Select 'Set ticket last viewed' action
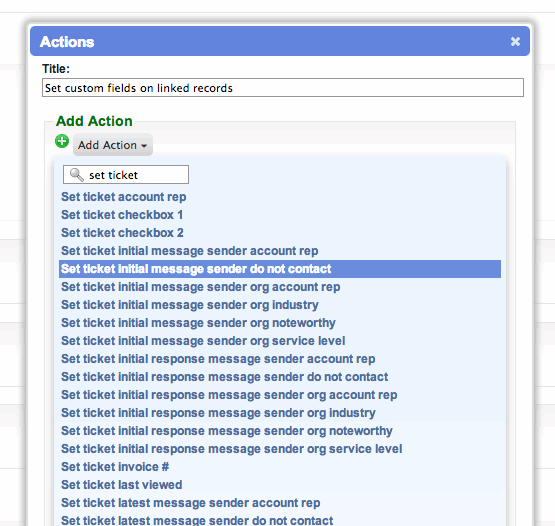The width and height of the screenshot is (555, 526). [x=121, y=485]
